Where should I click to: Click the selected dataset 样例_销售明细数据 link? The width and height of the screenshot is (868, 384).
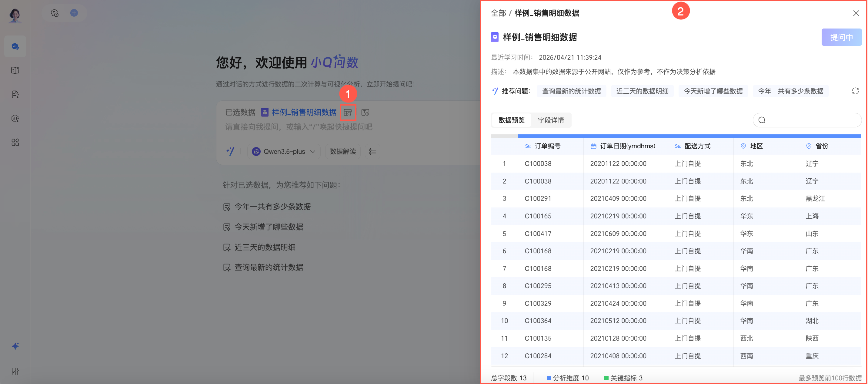coord(304,112)
